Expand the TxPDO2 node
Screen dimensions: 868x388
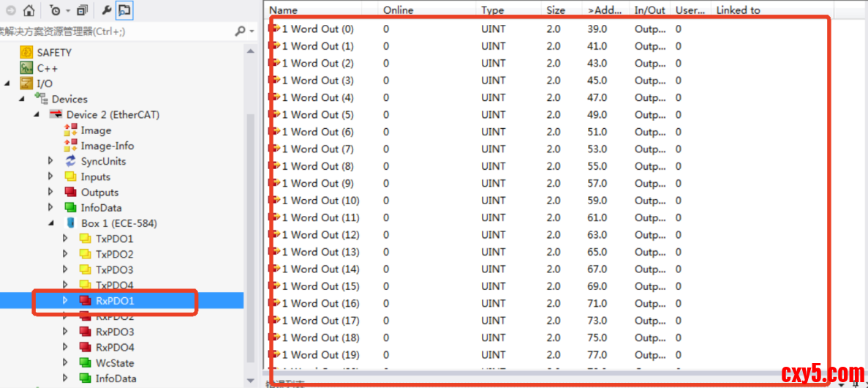pos(65,254)
